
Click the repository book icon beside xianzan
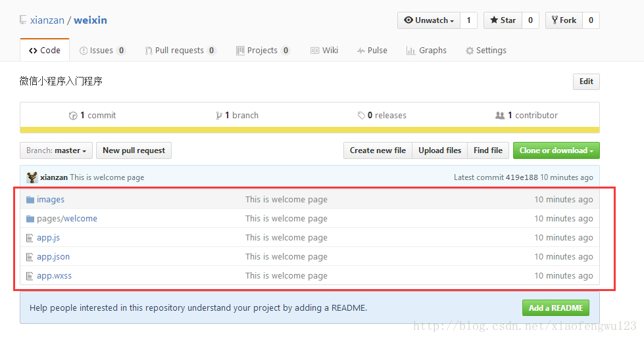23,20
